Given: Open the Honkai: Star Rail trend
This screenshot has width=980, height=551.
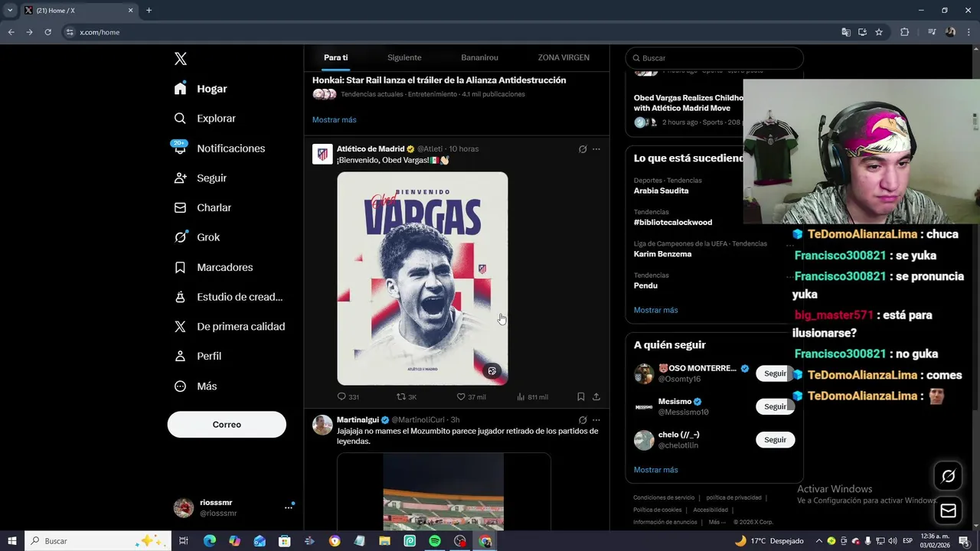Looking at the screenshot, I should (x=439, y=80).
